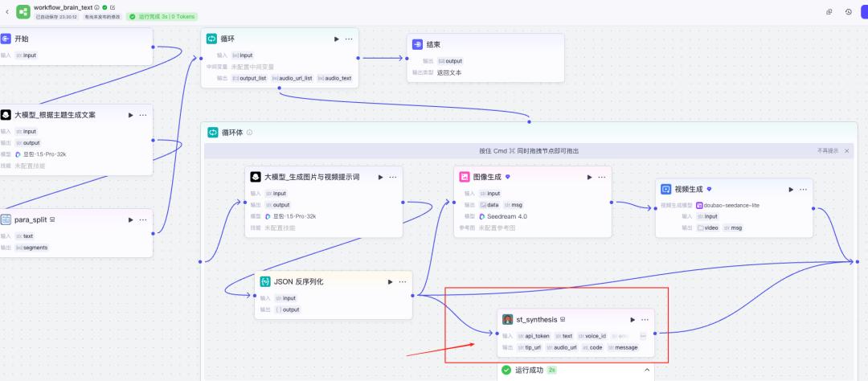
Task: Click the plugin badge after st_synthesis name
Action: pos(563,320)
